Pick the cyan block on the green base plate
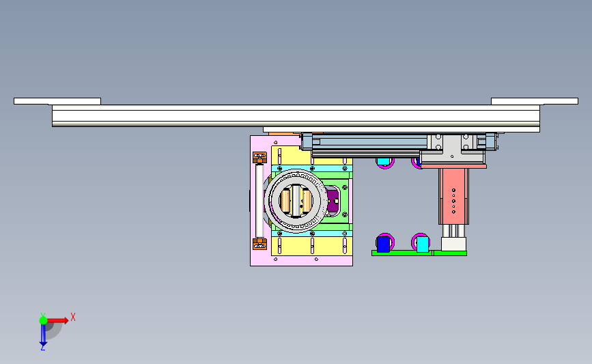The height and width of the screenshot is (364, 592). [x=423, y=244]
